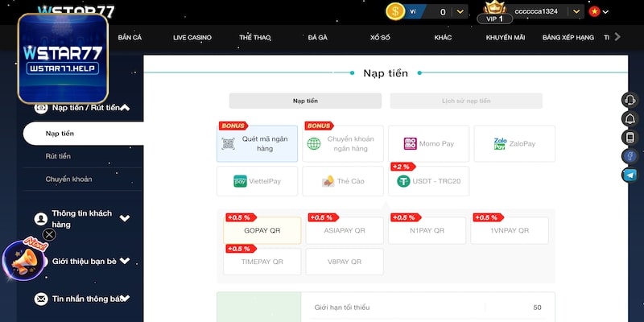Go to KHUYẾN MÃI menu
The width and height of the screenshot is (644, 322).
(506, 37)
